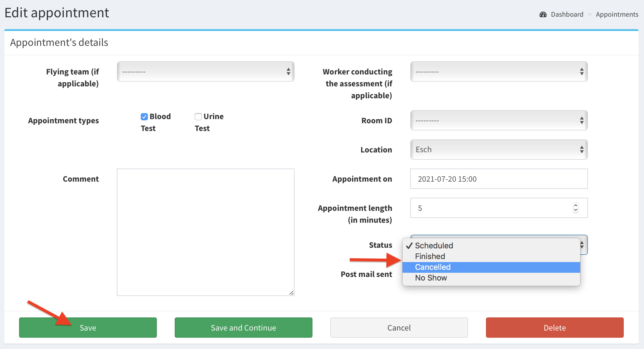Screen dimensions: 644x349
Task: Click into the Comment text area
Action: (x=205, y=232)
